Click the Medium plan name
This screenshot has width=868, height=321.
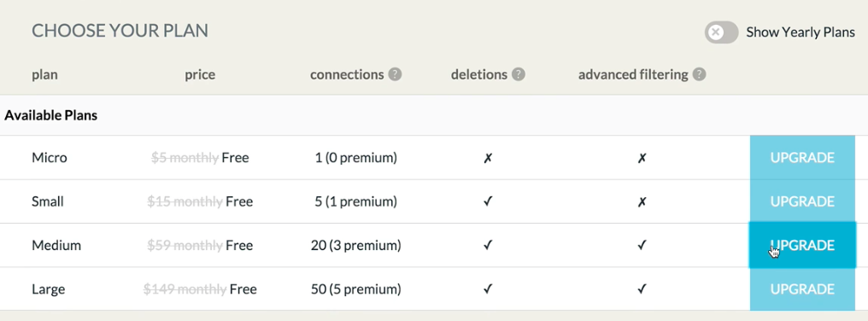point(56,245)
